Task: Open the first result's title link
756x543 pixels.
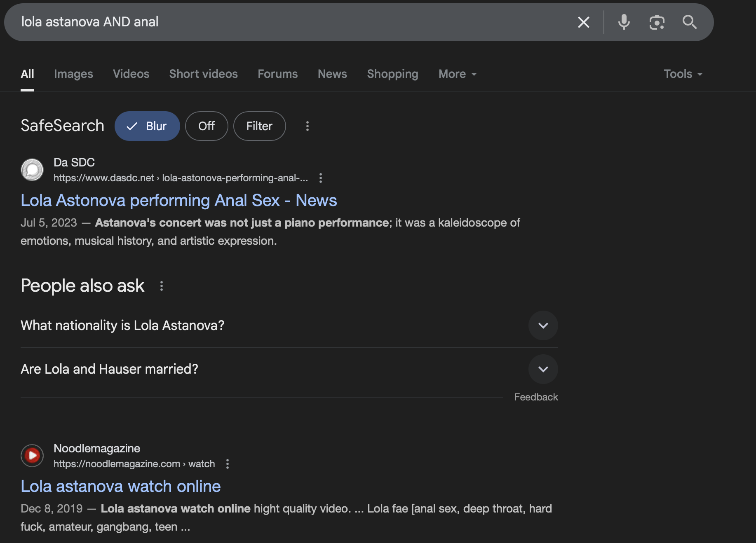Action: tap(178, 201)
